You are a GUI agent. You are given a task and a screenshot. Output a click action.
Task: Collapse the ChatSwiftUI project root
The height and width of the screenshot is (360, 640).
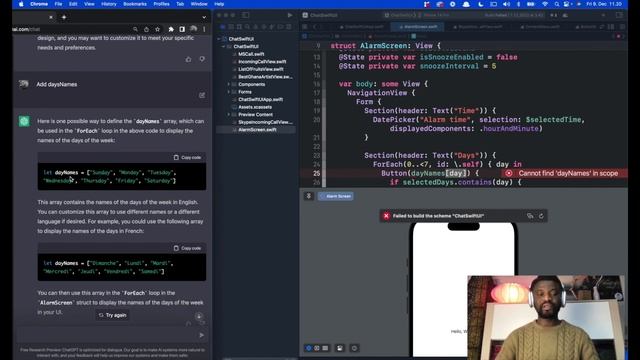pyautogui.click(x=219, y=39)
